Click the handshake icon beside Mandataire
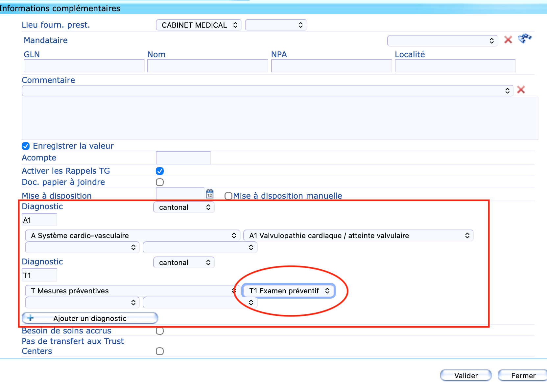The height and width of the screenshot is (392, 547). click(525, 38)
